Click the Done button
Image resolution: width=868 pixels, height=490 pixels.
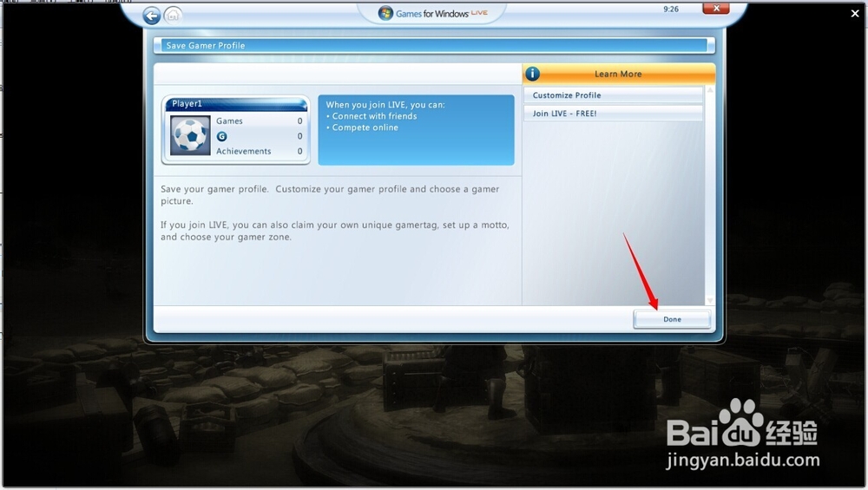[672, 319]
